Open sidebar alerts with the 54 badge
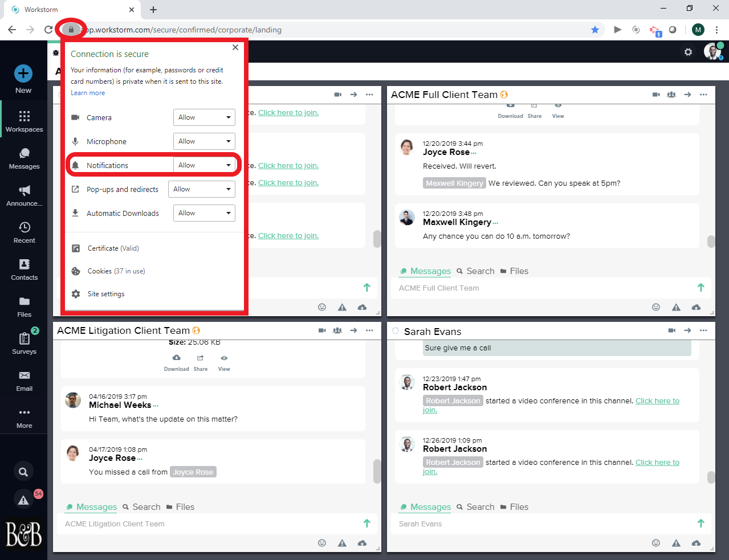 (x=23, y=500)
